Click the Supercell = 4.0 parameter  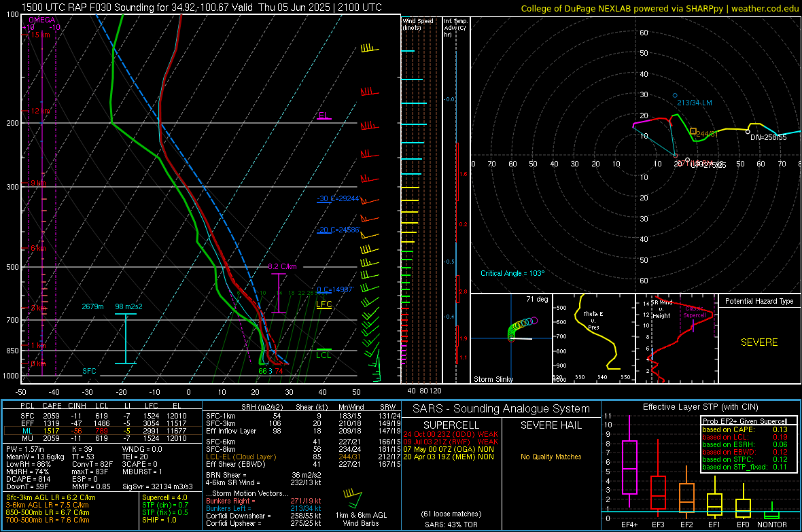click(164, 497)
